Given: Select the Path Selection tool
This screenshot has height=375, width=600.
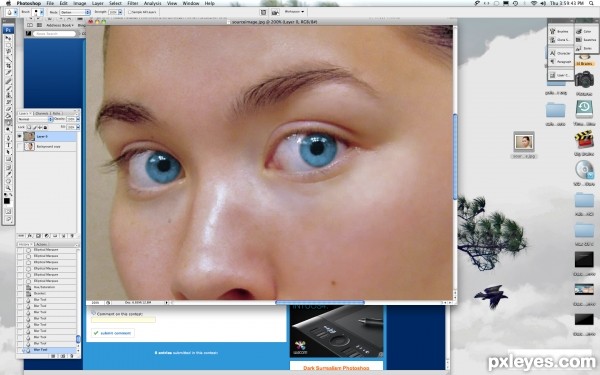Looking at the screenshot, I should point(8,152).
